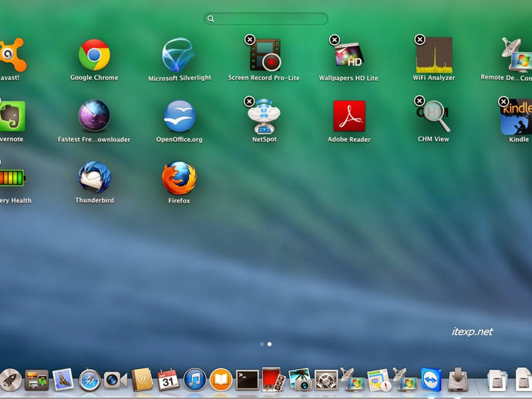Delete Screen Record Pro-Lite via its X badge
The image size is (532, 399).
click(250, 39)
